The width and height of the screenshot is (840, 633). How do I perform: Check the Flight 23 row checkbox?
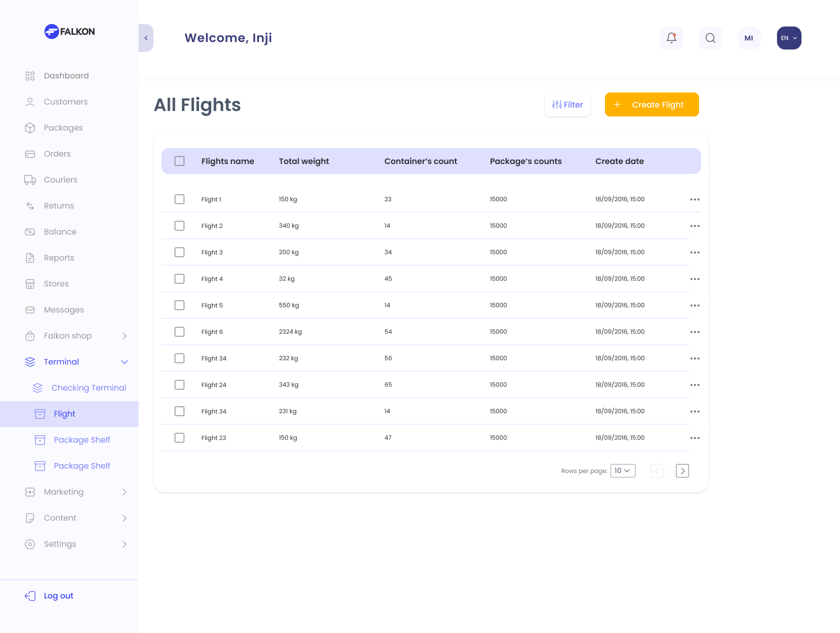click(x=179, y=438)
